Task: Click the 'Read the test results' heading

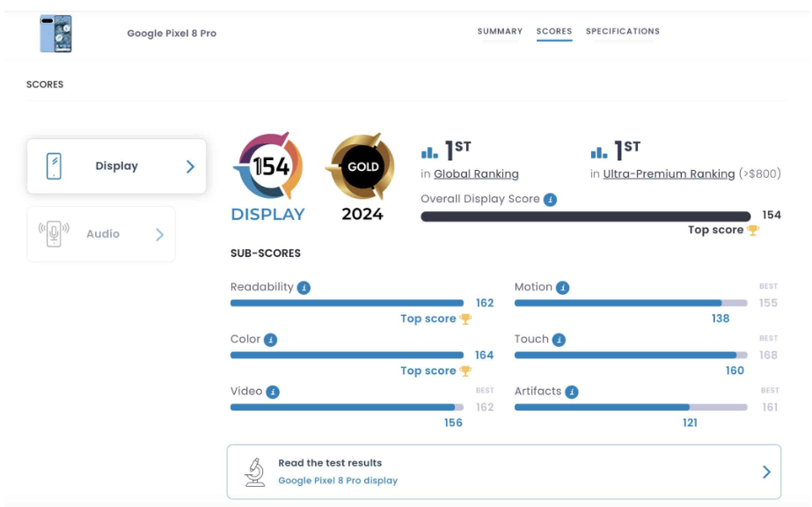Action: point(330,463)
